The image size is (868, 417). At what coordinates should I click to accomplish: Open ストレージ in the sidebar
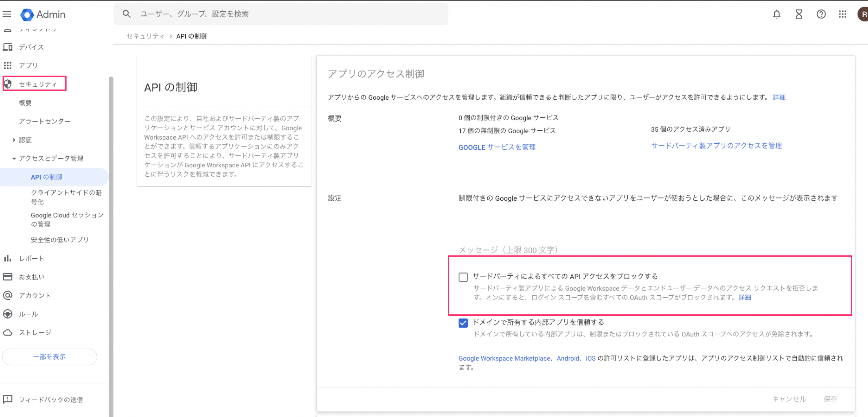[x=35, y=332]
